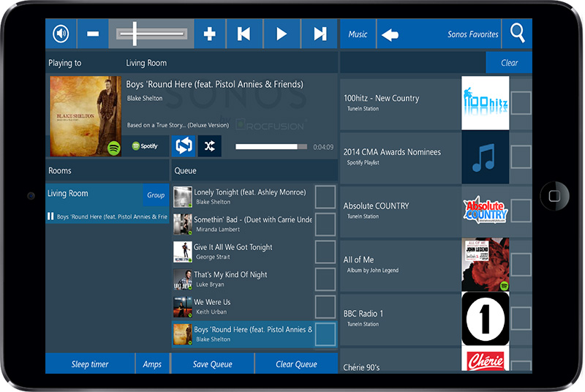Click the Group button for Living Room

156,195
